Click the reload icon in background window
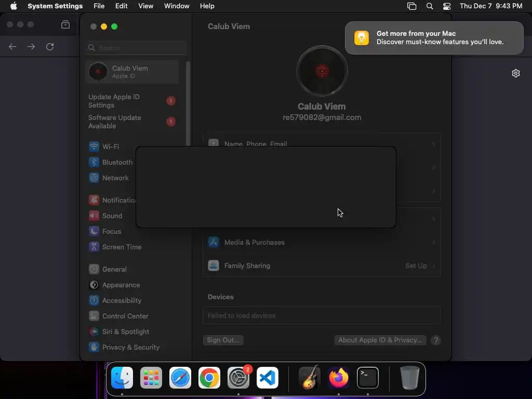The width and height of the screenshot is (532, 399). pyautogui.click(x=50, y=46)
